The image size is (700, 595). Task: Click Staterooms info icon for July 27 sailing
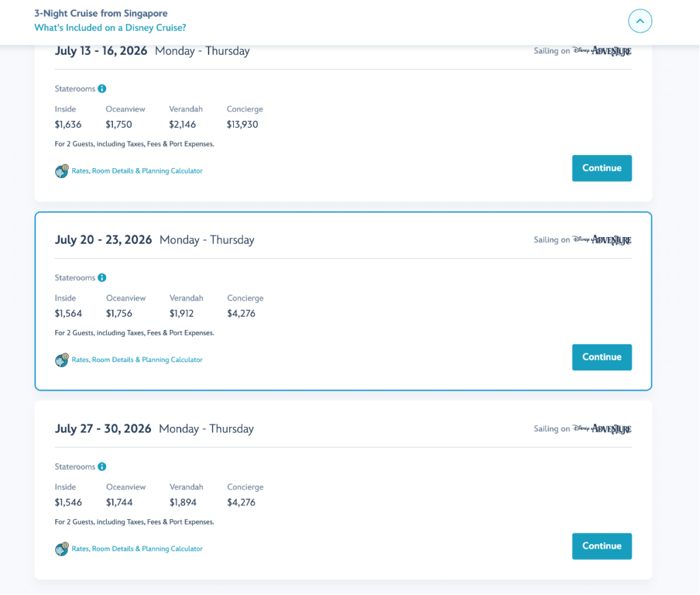point(103,467)
